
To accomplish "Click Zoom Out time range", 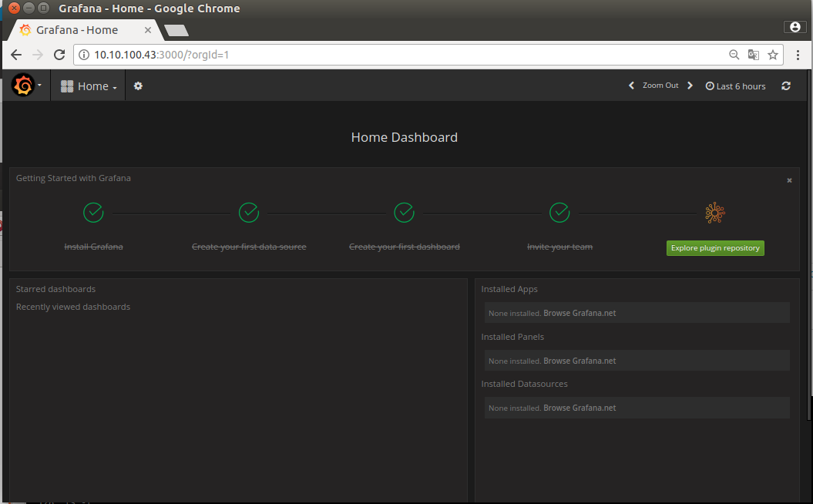I will tap(660, 86).
